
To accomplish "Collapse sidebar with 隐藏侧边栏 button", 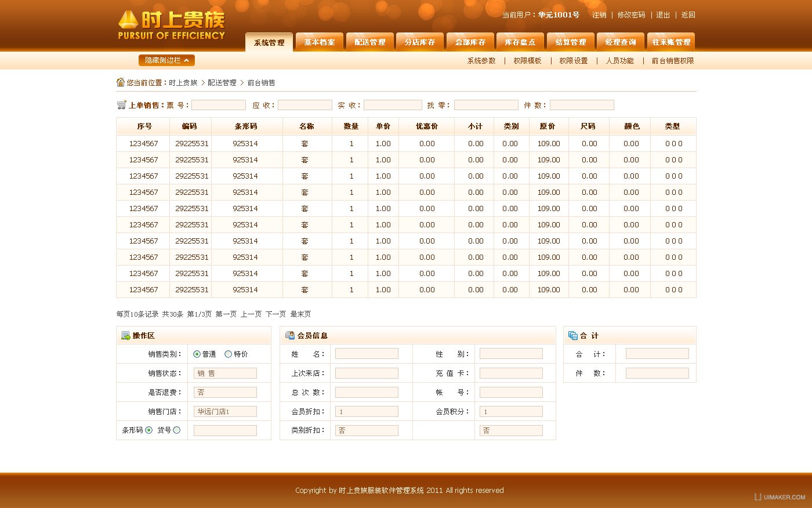I will pos(166,60).
